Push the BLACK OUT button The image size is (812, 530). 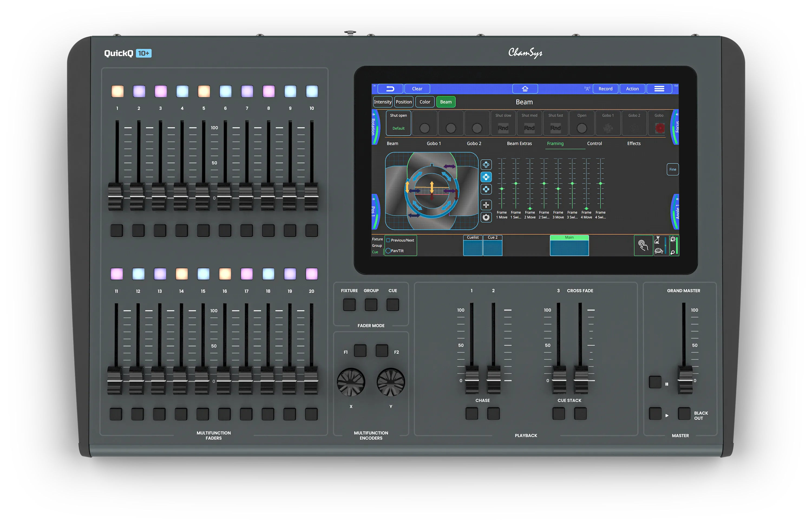(684, 414)
